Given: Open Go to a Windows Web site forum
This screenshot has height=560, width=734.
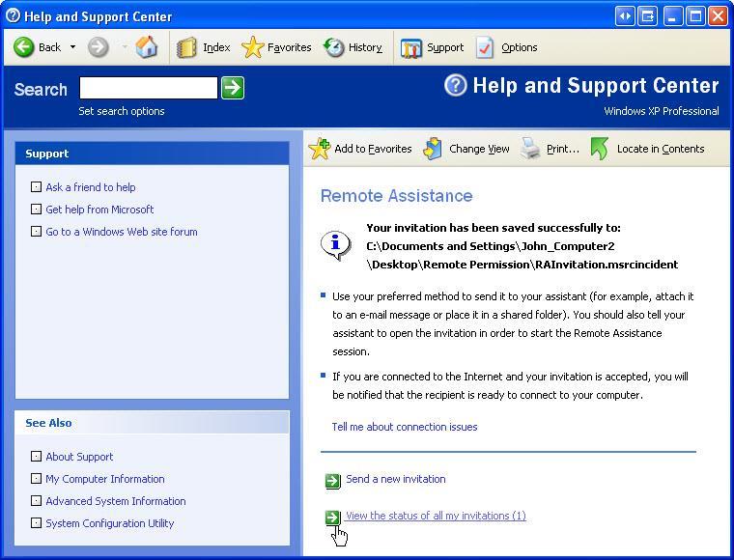Looking at the screenshot, I should click(x=122, y=232).
